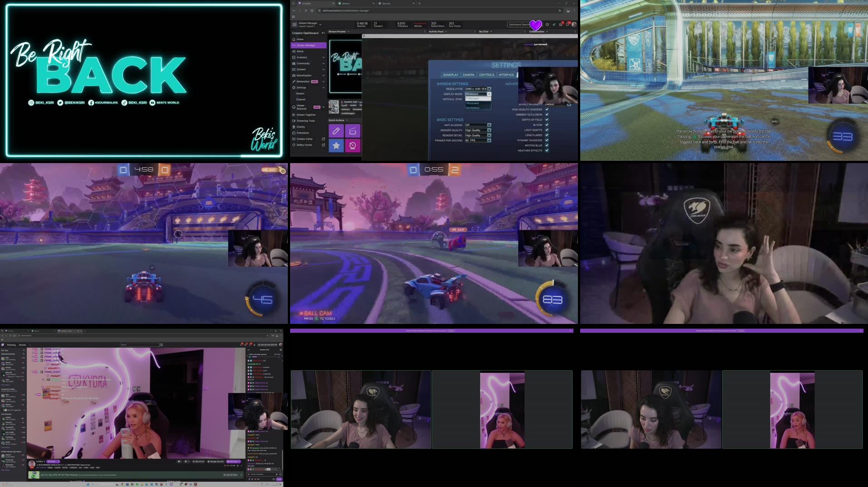Viewport: 868px width, 487px height.
Task: Open the Alerts section in Creator Dashboard
Action: 300,51
